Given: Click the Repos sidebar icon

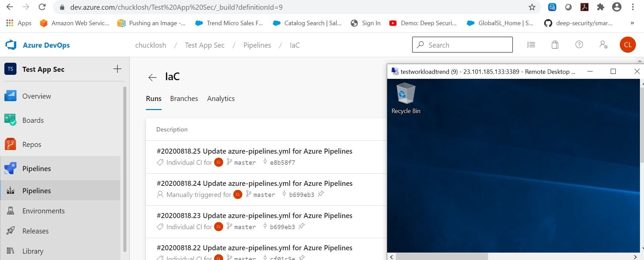Looking at the screenshot, I should click(x=10, y=144).
